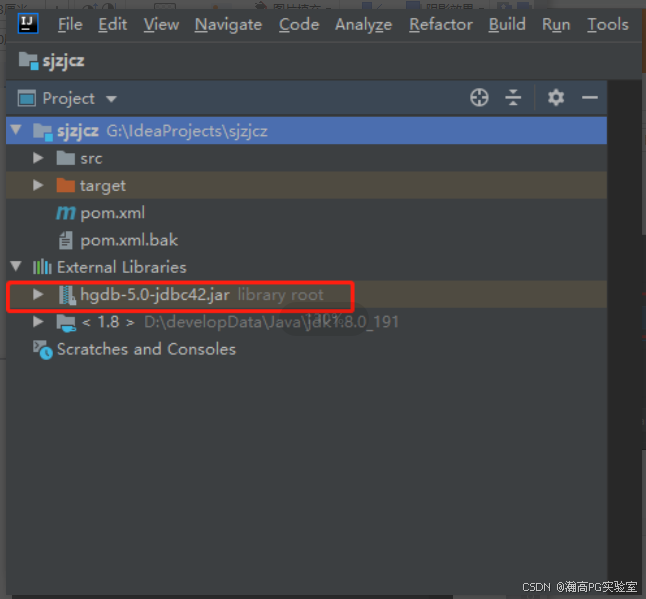Select the sjzjcz project root row

click(x=306, y=131)
